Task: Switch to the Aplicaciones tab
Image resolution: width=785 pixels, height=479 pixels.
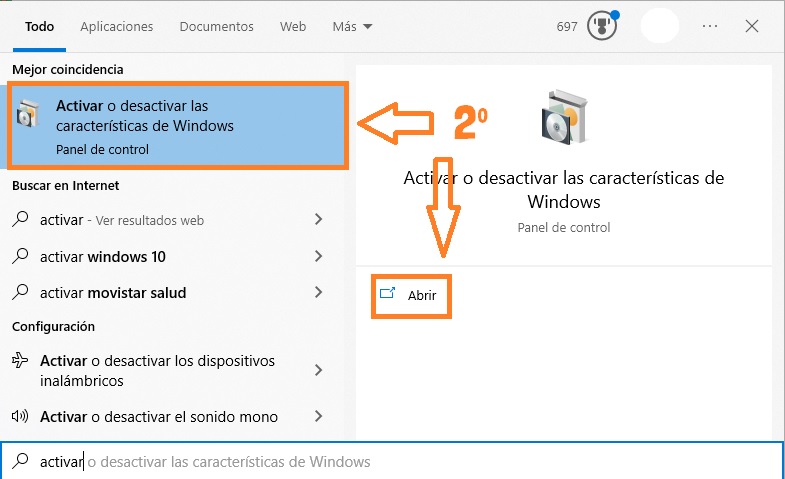Action: tap(117, 27)
